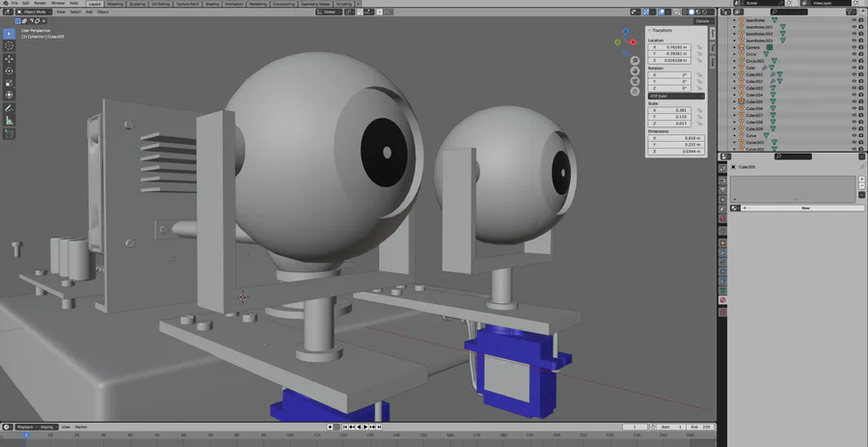Hide Circle.001 in viewport
This screenshot has width=868, height=447.
point(854,61)
